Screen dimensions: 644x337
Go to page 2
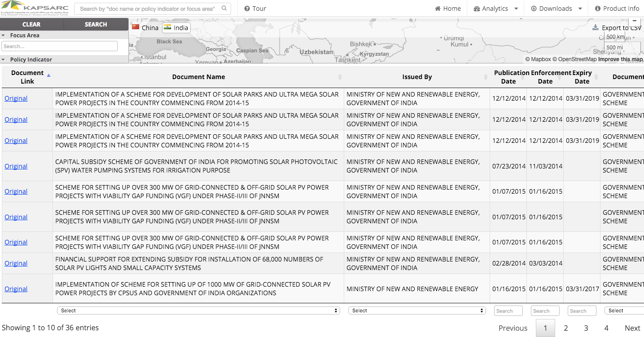565,328
